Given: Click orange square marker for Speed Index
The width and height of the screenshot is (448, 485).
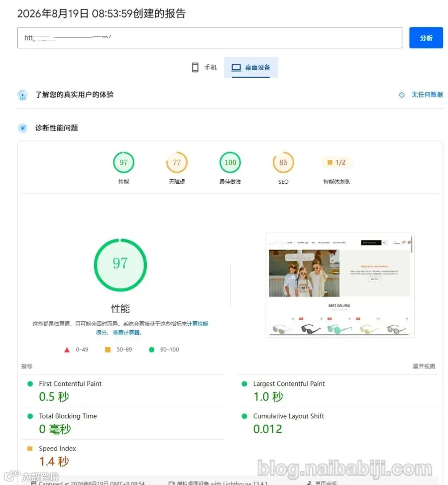Looking at the screenshot, I should 30,449.
